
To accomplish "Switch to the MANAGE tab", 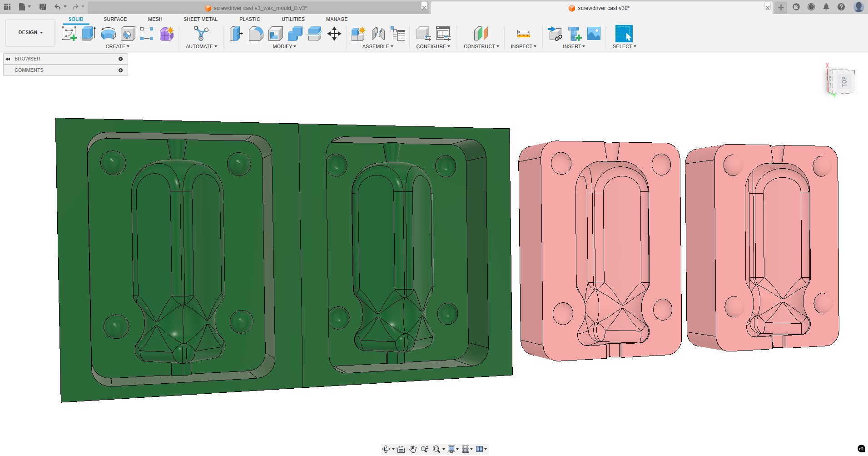I will 337,19.
